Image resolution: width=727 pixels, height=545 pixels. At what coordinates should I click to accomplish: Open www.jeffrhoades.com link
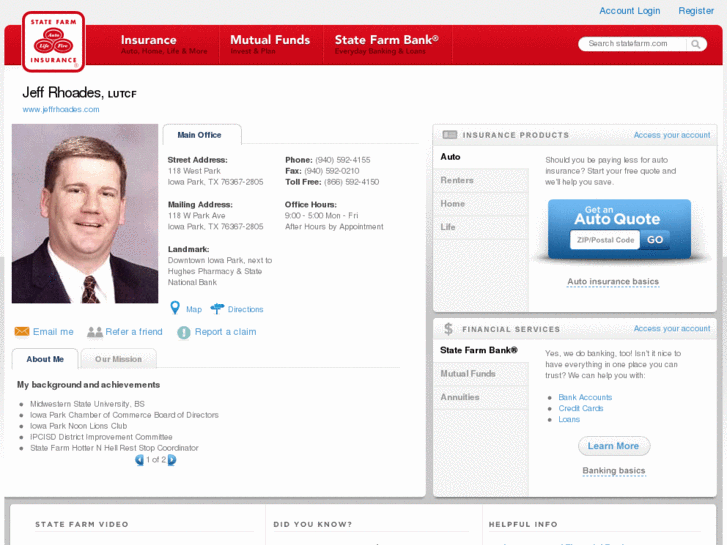coord(61,109)
